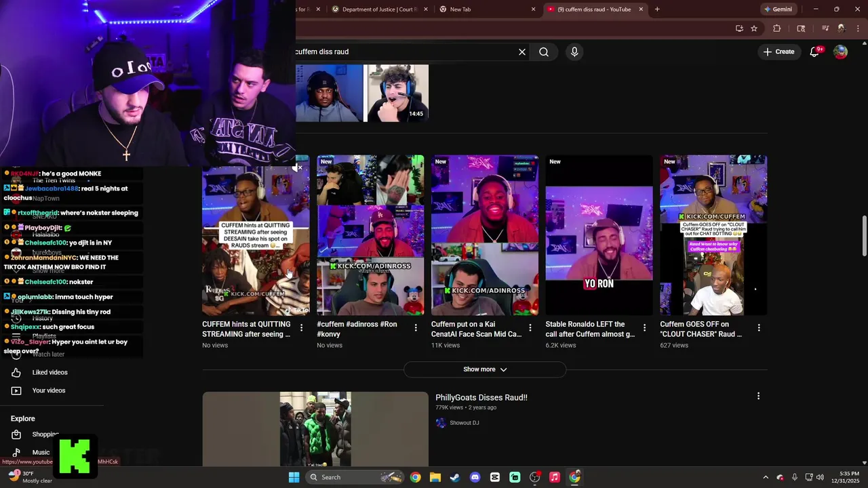The height and width of the screenshot is (488, 868).
Task: Play the 14:45 video thumbnail
Action: (x=362, y=94)
